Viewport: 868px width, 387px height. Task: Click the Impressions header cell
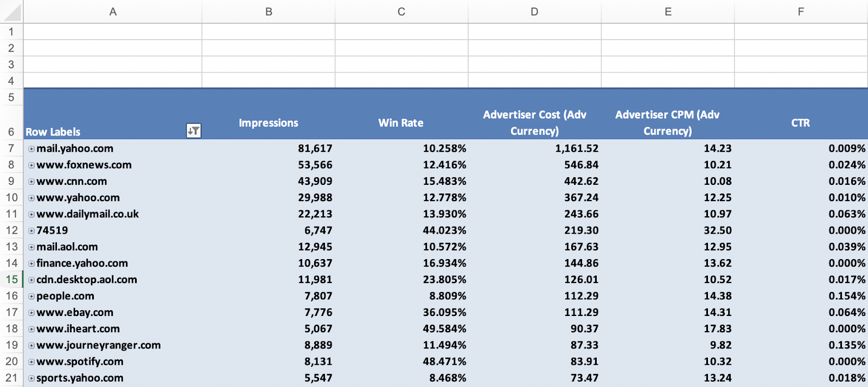(269, 122)
